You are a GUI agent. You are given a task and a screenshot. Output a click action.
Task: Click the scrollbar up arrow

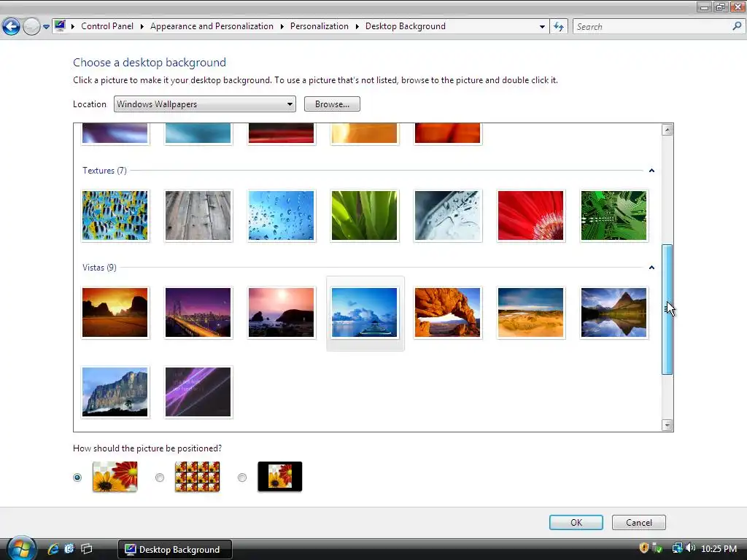point(667,130)
